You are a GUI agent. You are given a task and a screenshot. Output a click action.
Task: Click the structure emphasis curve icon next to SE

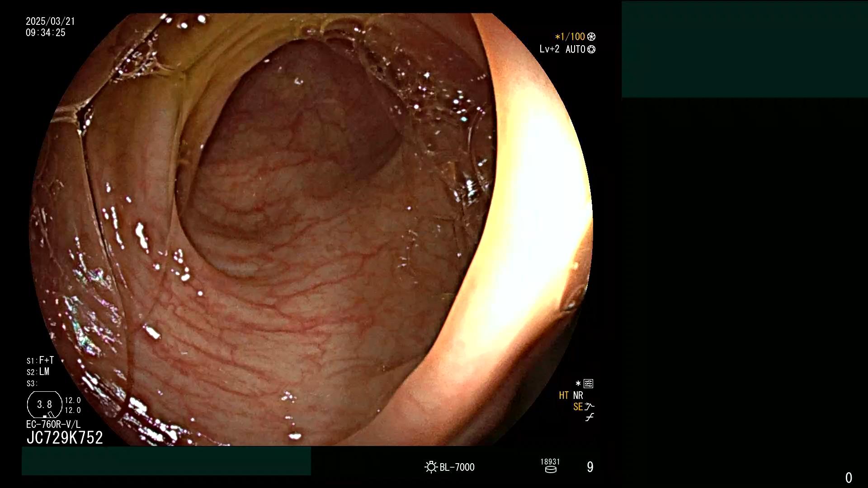(590, 407)
